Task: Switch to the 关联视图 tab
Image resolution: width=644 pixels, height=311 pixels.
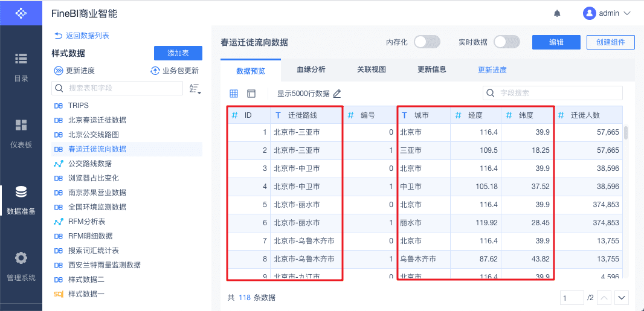Action: (372, 69)
